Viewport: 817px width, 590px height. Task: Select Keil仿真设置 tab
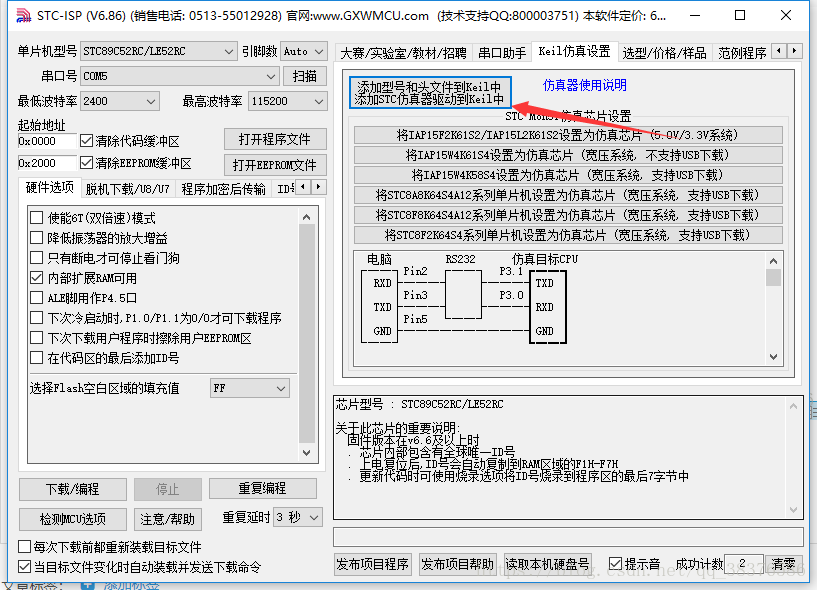(574, 52)
